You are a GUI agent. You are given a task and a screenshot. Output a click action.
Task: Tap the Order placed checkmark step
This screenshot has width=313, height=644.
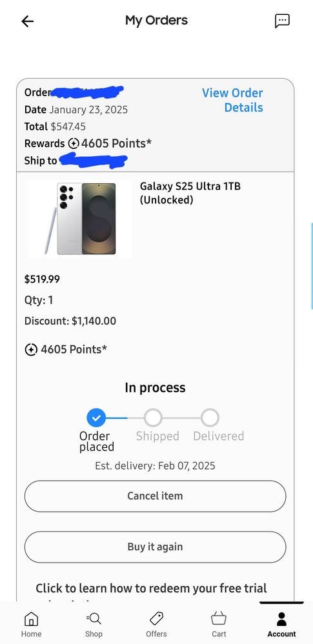coord(96,418)
